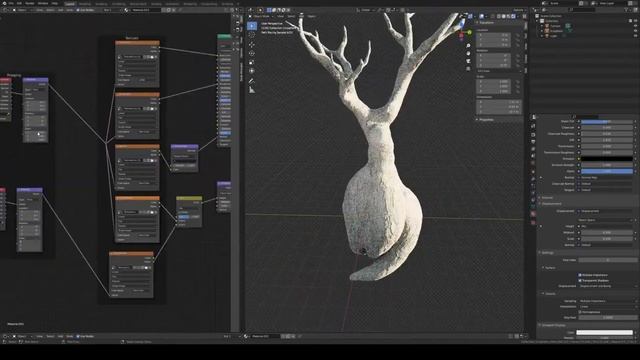This screenshot has height=360, width=640.
Task: Open the XYZ Euler rotation mode dropdown
Action: (x=499, y=71)
